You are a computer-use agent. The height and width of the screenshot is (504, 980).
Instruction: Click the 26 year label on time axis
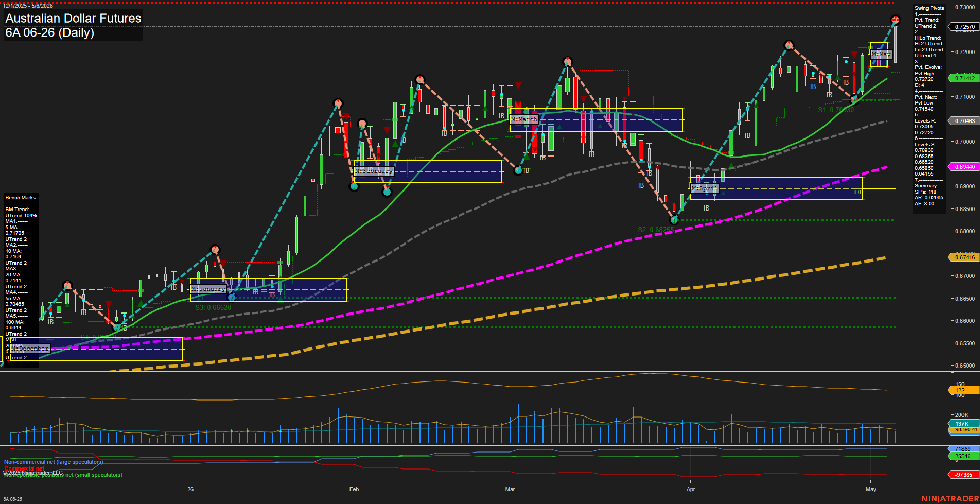[190, 489]
